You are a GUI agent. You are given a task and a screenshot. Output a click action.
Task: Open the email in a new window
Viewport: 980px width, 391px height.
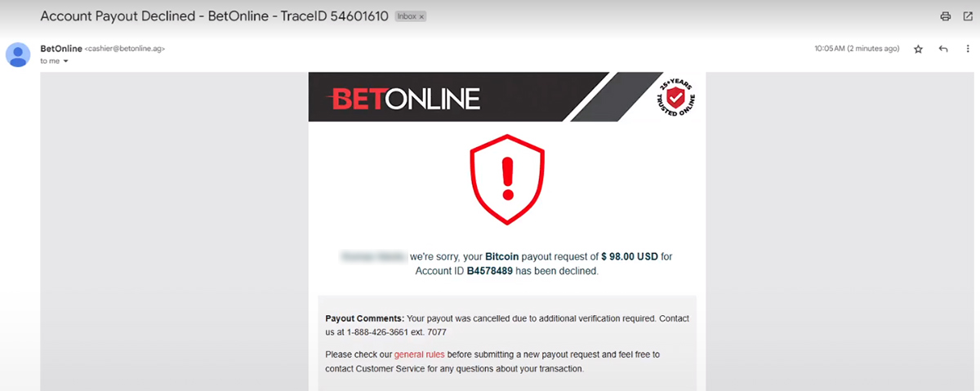click(x=968, y=16)
